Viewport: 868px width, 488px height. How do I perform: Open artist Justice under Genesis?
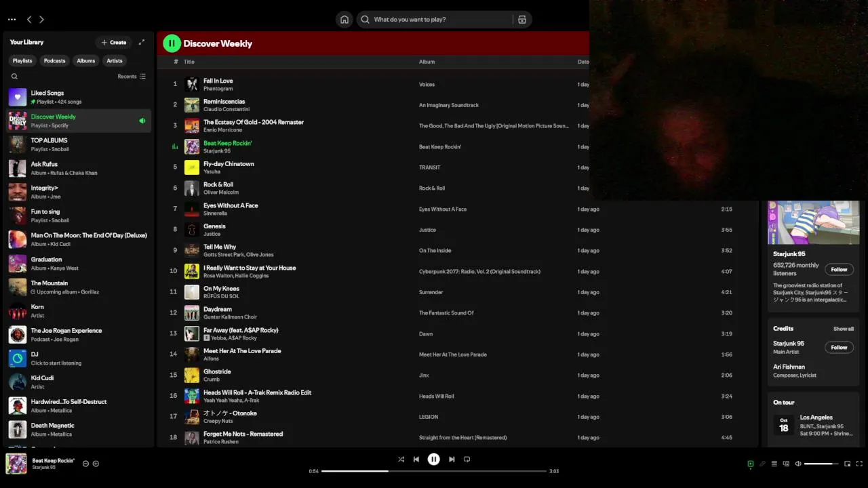[212, 234]
